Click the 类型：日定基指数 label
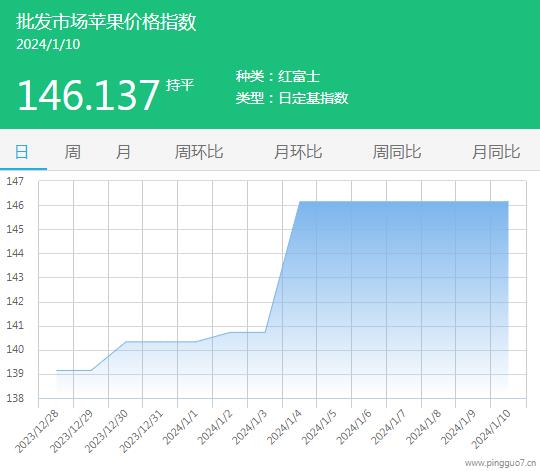This screenshot has width=540, height=471. tap(292, 98)
